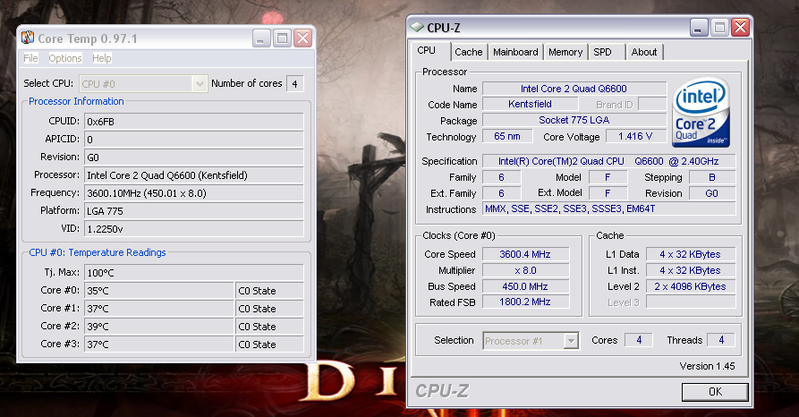
Task: Click the Frequency 3600.10MHz field
Action: 194,193
